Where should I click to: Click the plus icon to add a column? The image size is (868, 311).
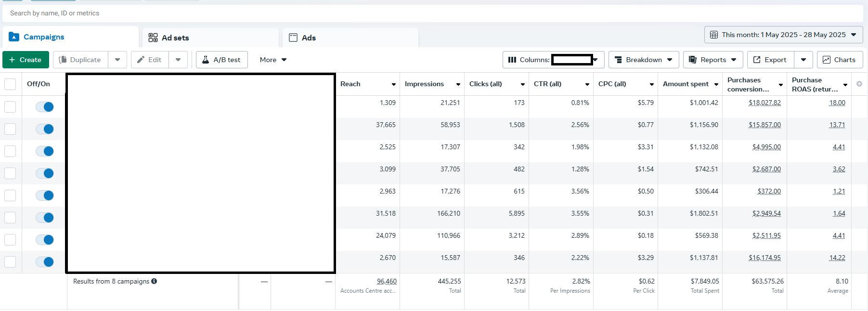859,84
